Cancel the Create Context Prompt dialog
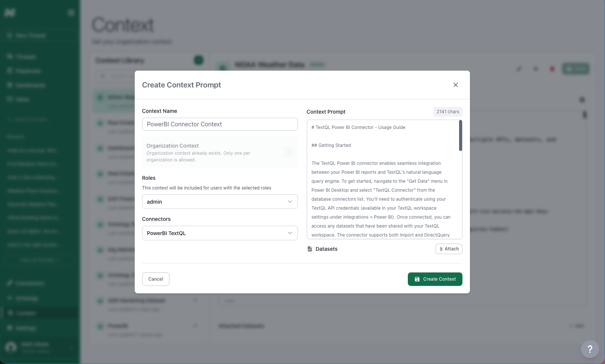This screenshot has width=605, height=364. pyautogui.click(x=156, y=279)
